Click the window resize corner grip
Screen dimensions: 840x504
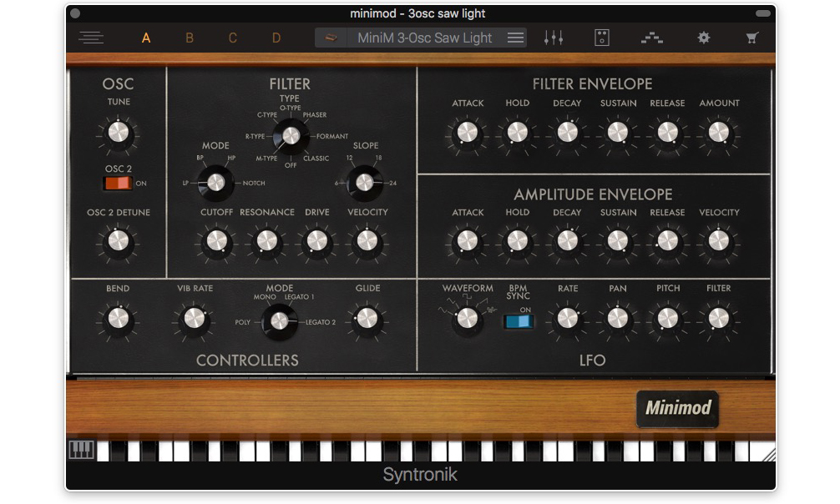769,455
